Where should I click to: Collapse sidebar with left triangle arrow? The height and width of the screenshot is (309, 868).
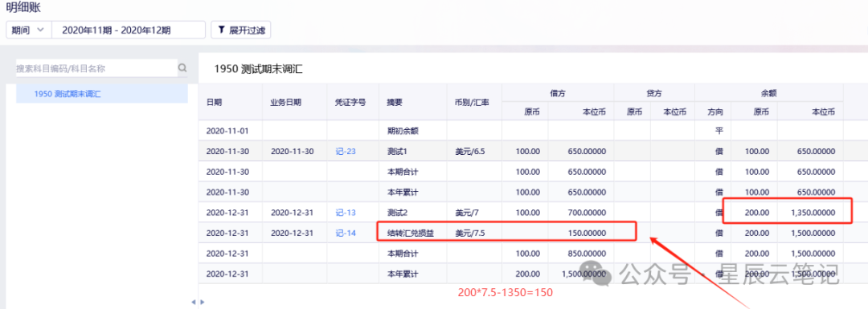click(194, 302)
